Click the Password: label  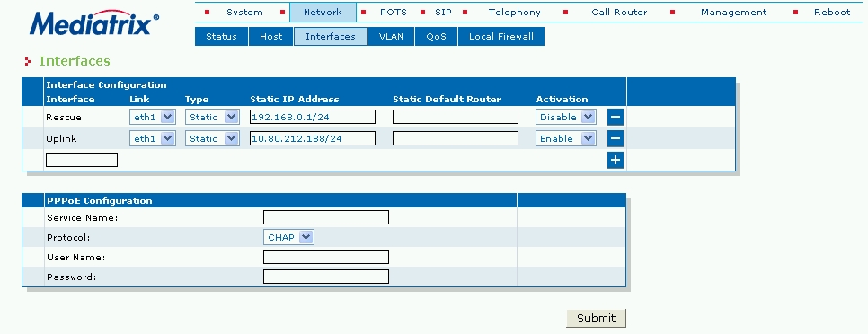click(71, 277)
